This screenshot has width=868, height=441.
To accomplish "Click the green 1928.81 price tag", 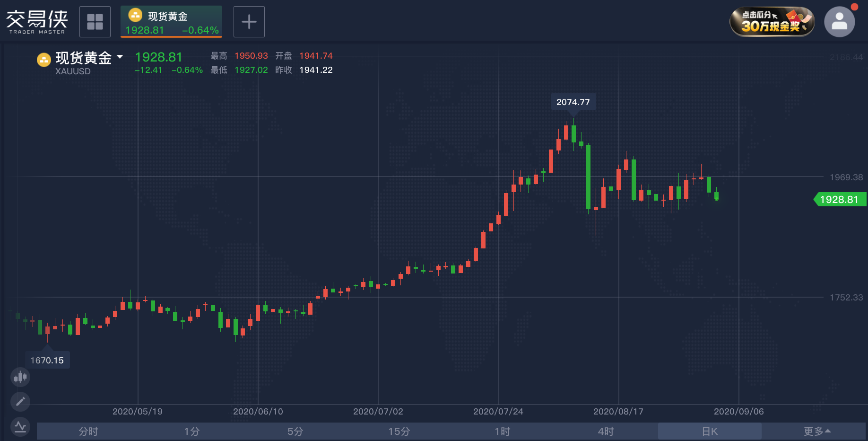I will tap(840, 199).
